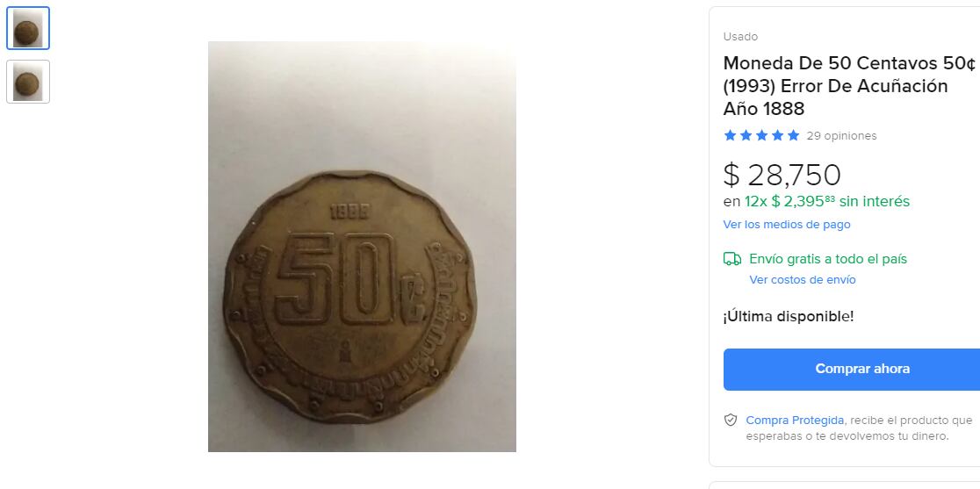Open the Compra Protegida link
Screen dimensions: 980x489
(795, 421)
